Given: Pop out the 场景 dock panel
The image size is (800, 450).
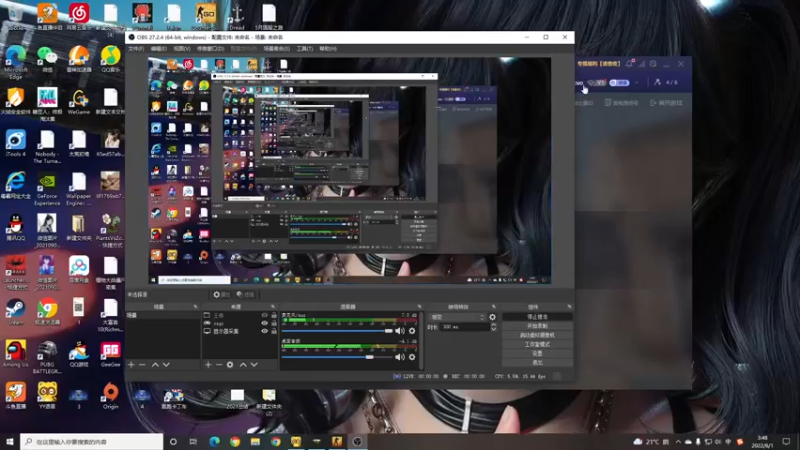Looking at the screenshot, I should tap(195, 307).
